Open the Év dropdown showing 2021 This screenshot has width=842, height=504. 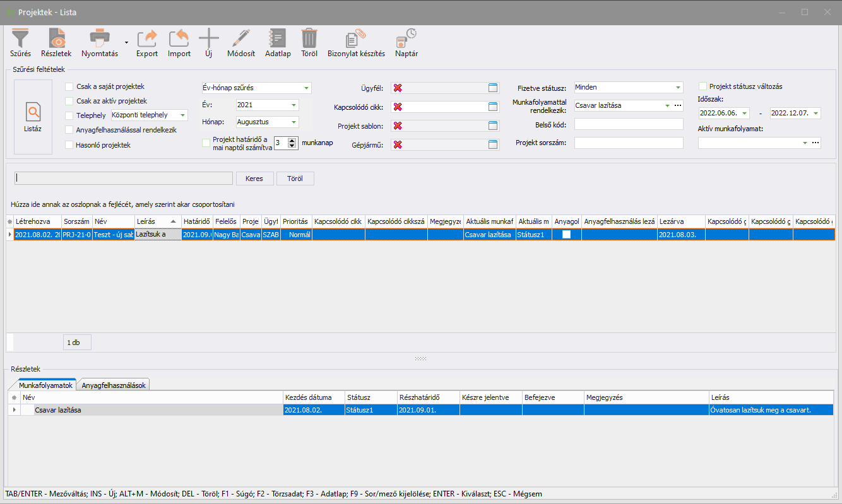click(x=294, y=105)
